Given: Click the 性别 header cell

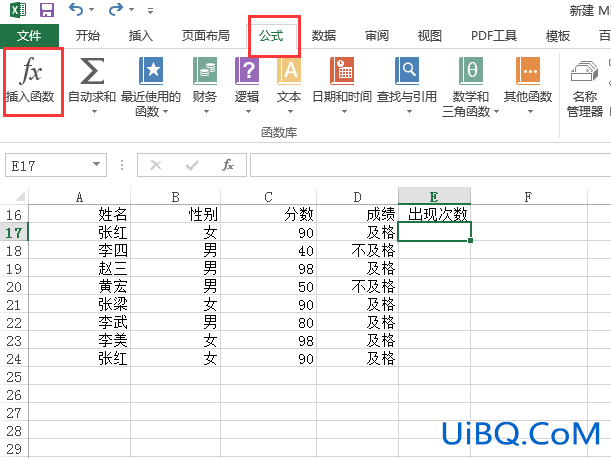Looking at the screenshot, I should [x=176, y=214].
